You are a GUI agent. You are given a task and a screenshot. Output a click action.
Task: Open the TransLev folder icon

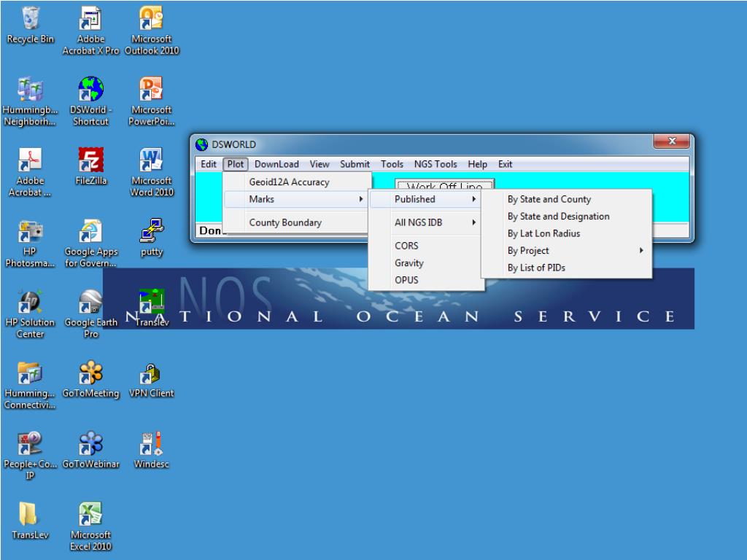pos(31,521)
